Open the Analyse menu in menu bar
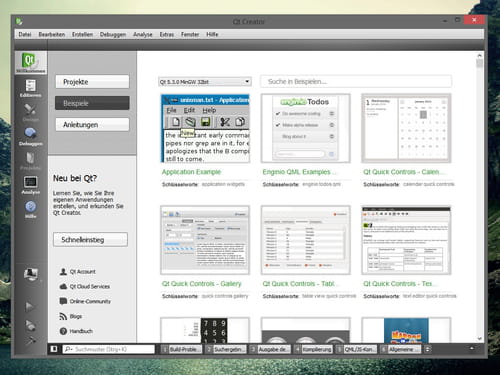 click(x=143, y=34)
